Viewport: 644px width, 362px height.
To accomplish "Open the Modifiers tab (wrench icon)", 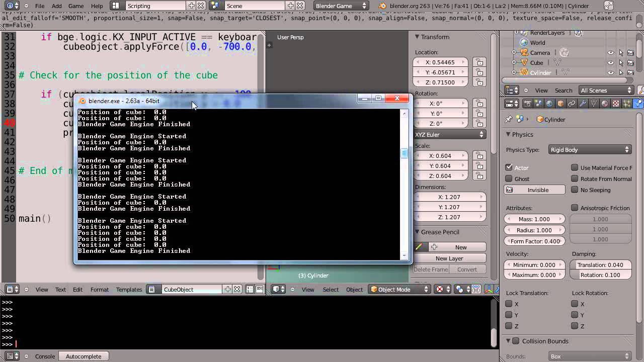I will pos(583,104).
